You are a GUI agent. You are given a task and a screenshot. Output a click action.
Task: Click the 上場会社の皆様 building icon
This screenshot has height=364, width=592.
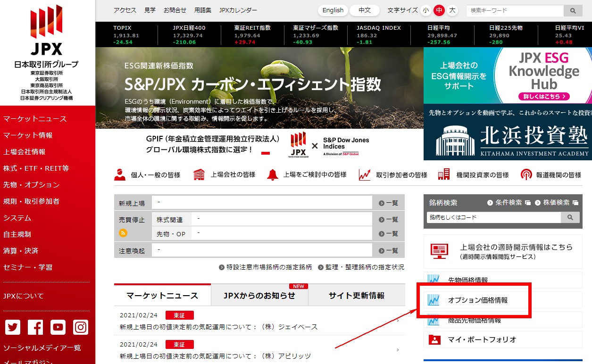click(x=200, y=174)
